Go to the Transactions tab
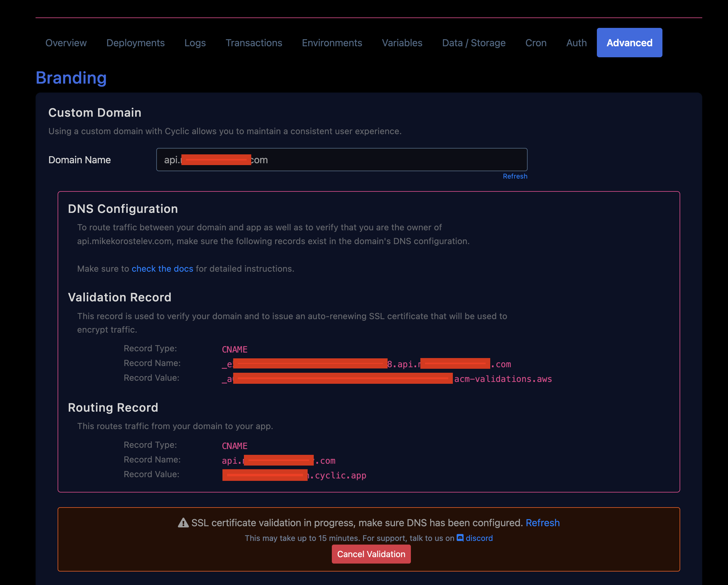 click(254, 43)
